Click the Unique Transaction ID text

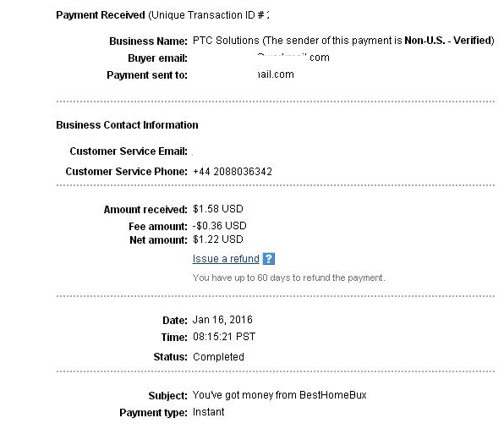coord(209,15)
